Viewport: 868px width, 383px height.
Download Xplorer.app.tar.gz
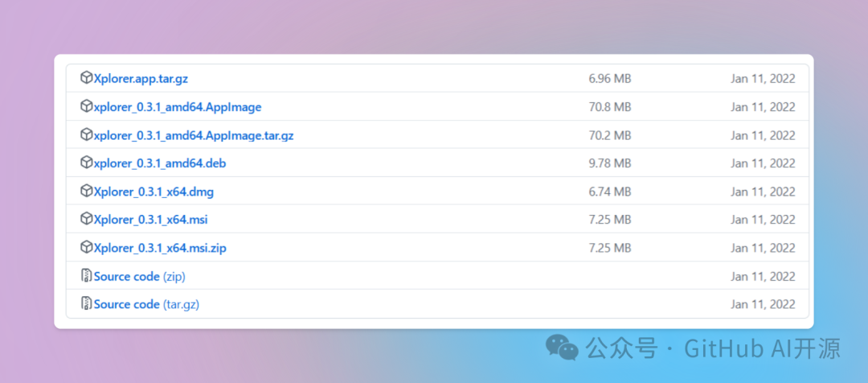pyautogui.click(x=141, y=79)
